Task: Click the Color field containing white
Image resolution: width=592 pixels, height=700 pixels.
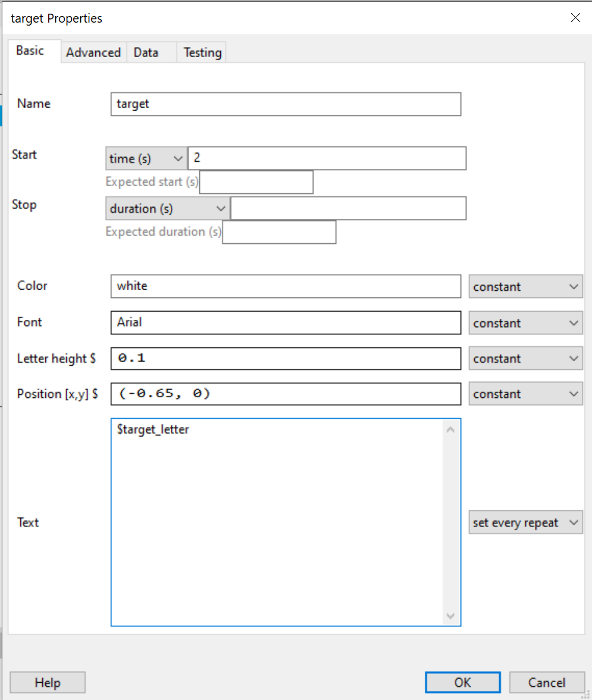Action: tap(286, 286)
